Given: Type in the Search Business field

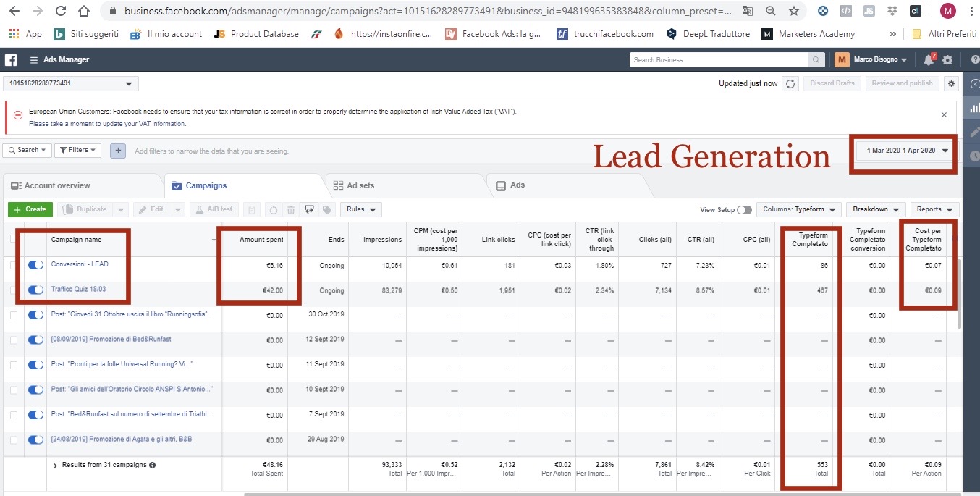Looking at the screenshot, I should tap(718, 59).
